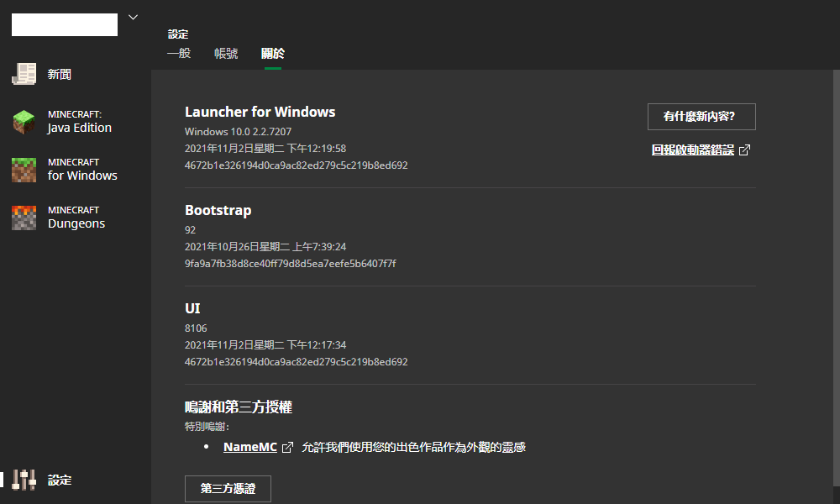Click the 第三方憑證 button
Screen dimensions: 840x504
click(x=228, y=489)
